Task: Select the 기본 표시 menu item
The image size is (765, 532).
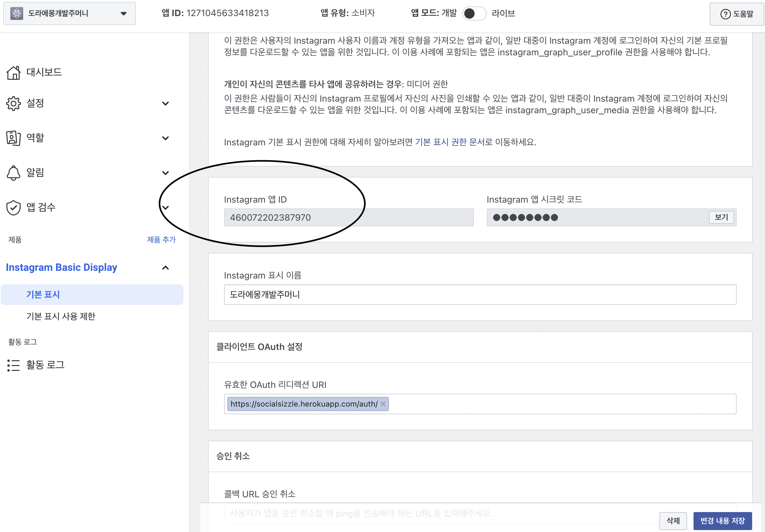Action: (43, 294)
